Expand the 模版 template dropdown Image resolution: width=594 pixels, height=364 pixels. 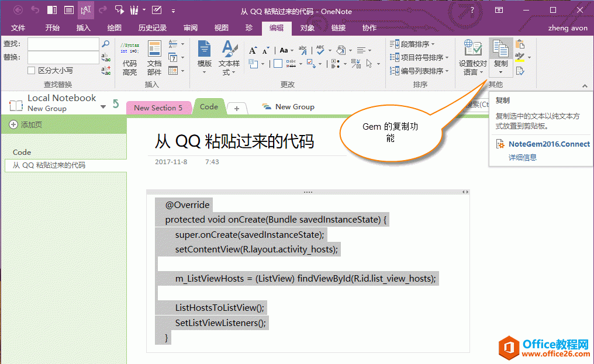pos(204,72)
